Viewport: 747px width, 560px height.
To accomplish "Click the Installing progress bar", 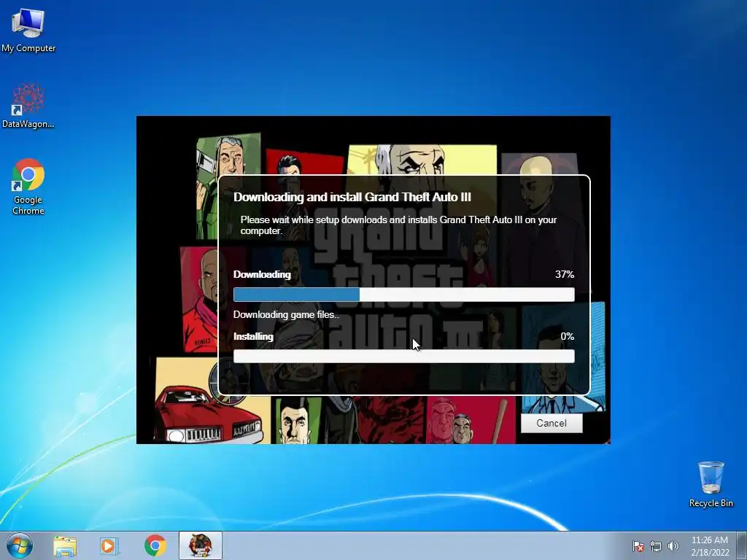I will [404, 356].
